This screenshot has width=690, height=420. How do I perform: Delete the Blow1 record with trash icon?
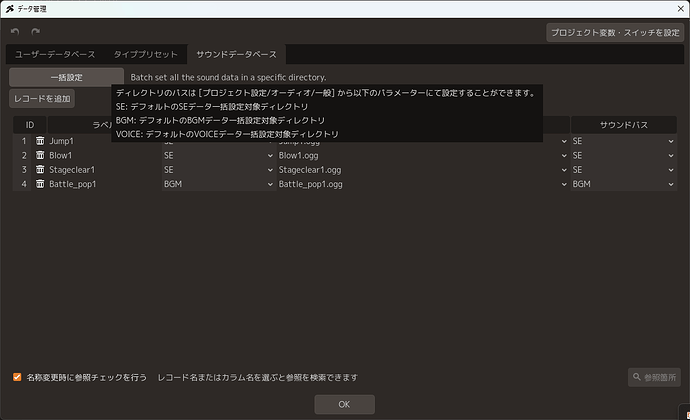tap(40, 155)
